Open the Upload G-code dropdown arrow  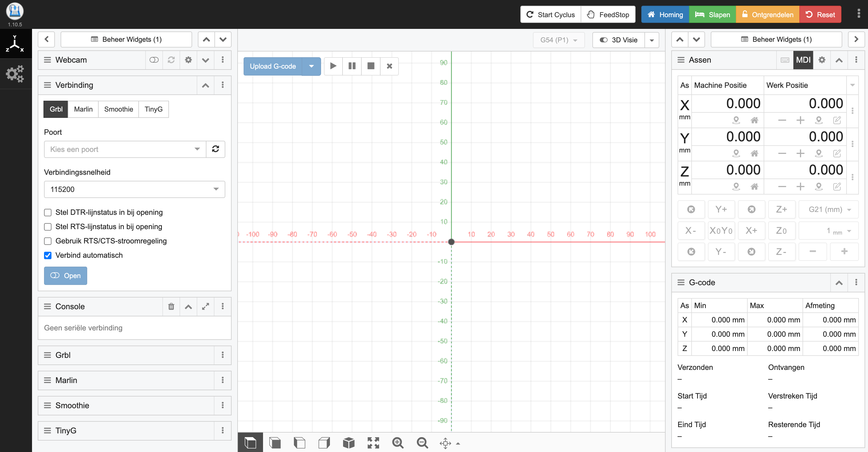311,66
